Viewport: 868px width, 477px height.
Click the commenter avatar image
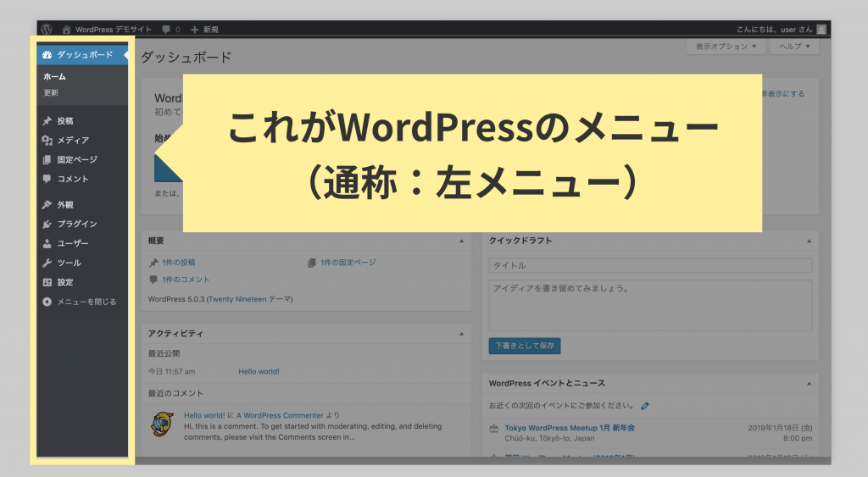(162, 424)
